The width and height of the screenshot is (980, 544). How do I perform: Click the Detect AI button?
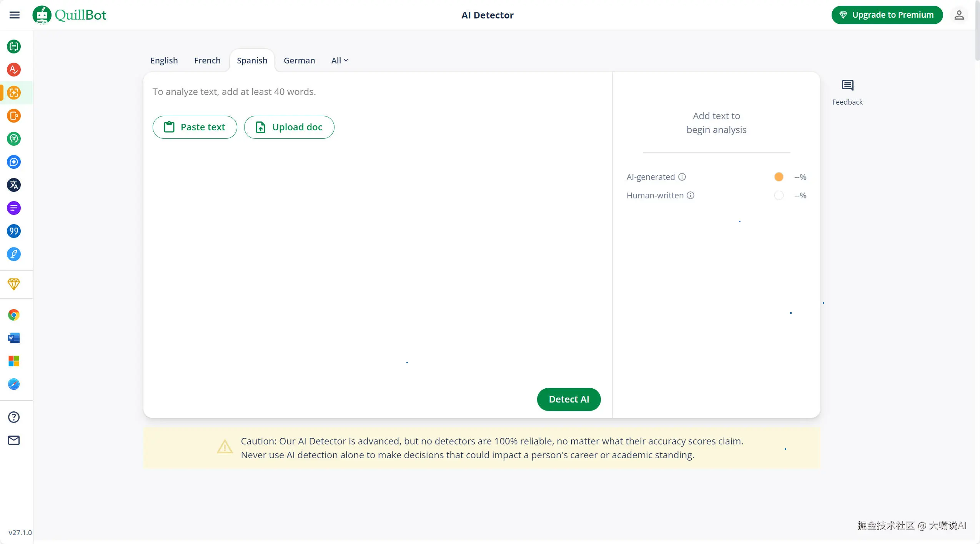coord(569,399)
